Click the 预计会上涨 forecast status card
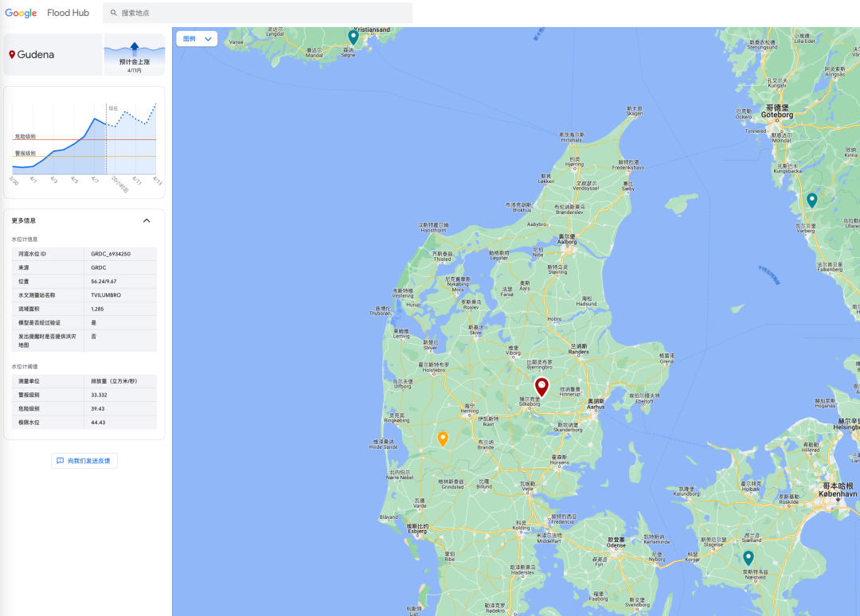Screen dimensions: 860x616 click(135, 54)
